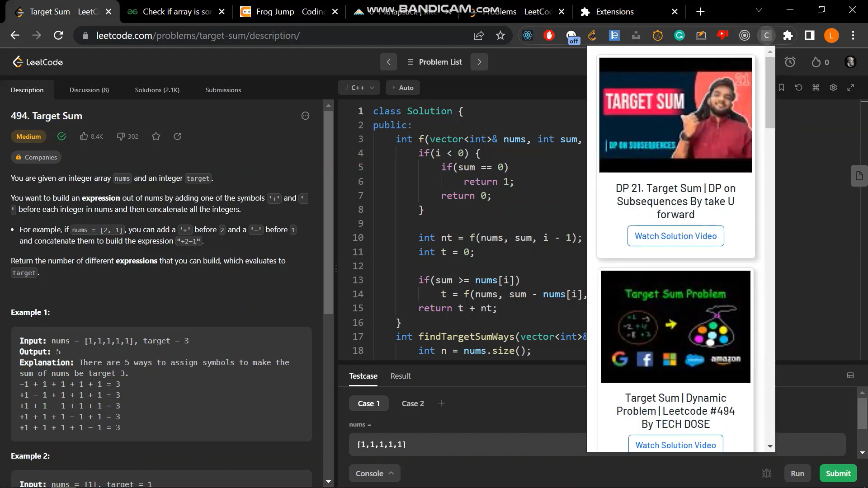This screenshot has height=488, width=868.
Task: Reset code to default icon
Action: 798,88
